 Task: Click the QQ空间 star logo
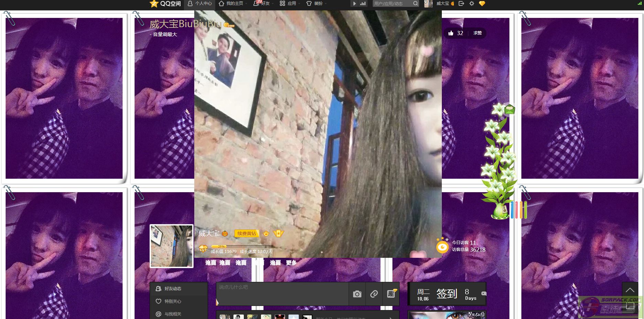point(154,4)
